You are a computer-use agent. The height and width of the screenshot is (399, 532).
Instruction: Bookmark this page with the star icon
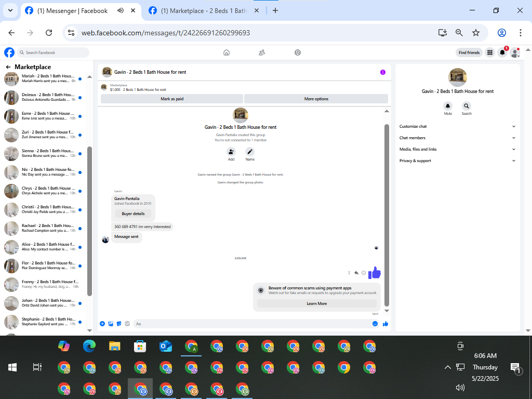(476, 33)
